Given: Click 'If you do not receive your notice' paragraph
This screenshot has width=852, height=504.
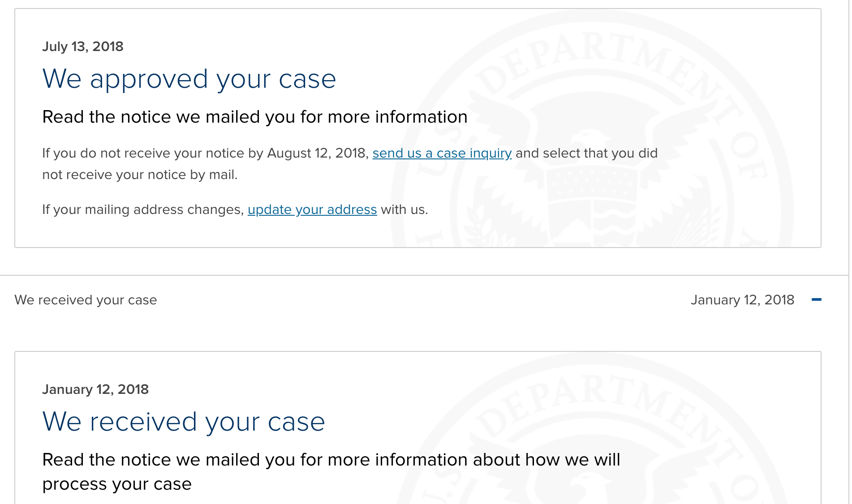Looking at the screenshot, I should [x=350, y=164].
